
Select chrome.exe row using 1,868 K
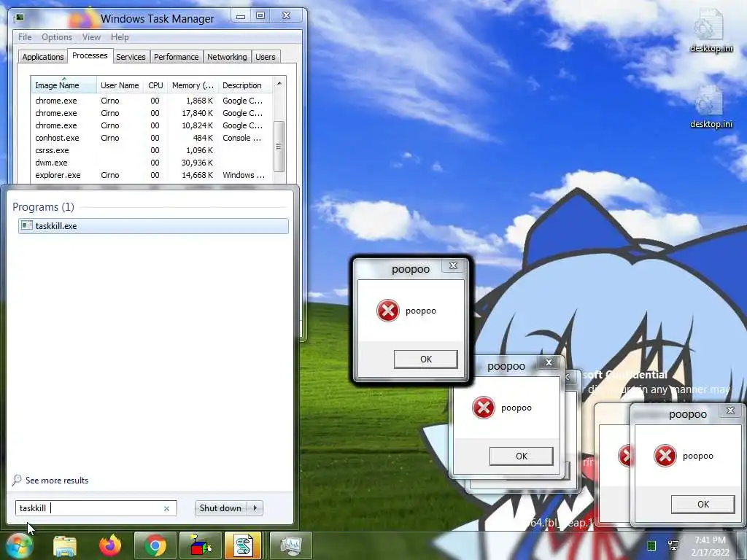pyautogui.click(x=152, y=101)
